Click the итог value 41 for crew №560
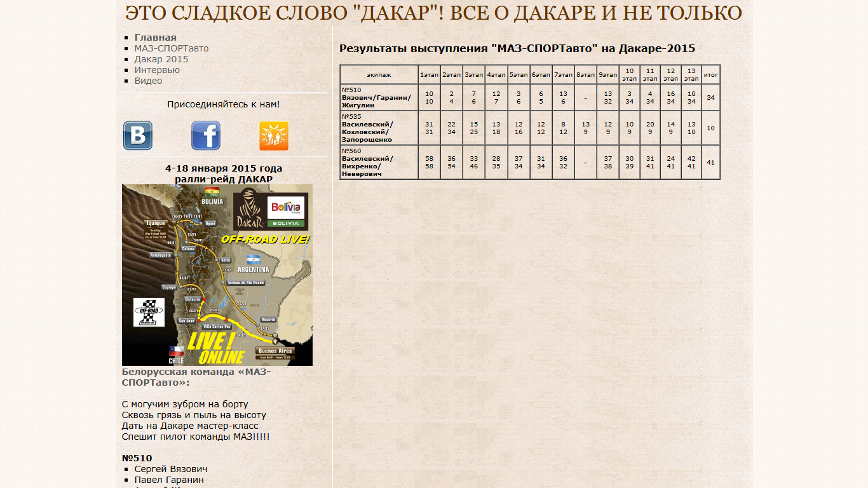Screen dimensions: 868x488 pyautogui.click(x=711, y=162)
